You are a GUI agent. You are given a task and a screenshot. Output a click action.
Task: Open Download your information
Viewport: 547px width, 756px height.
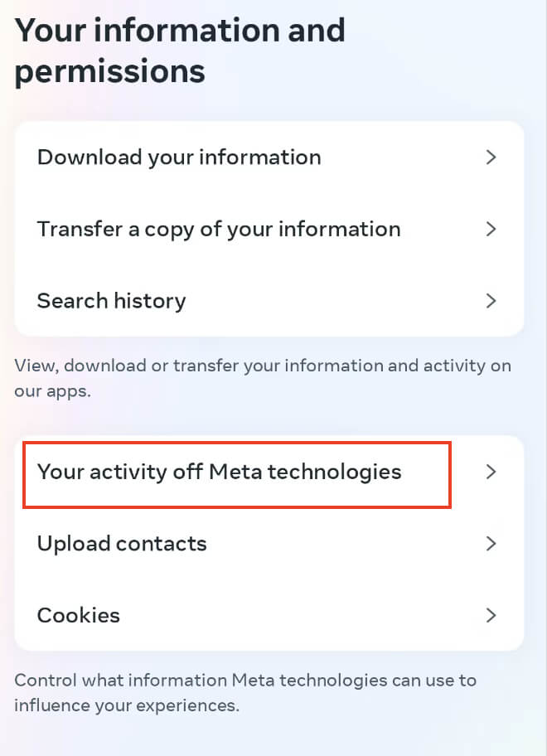(x=179, y=157)
